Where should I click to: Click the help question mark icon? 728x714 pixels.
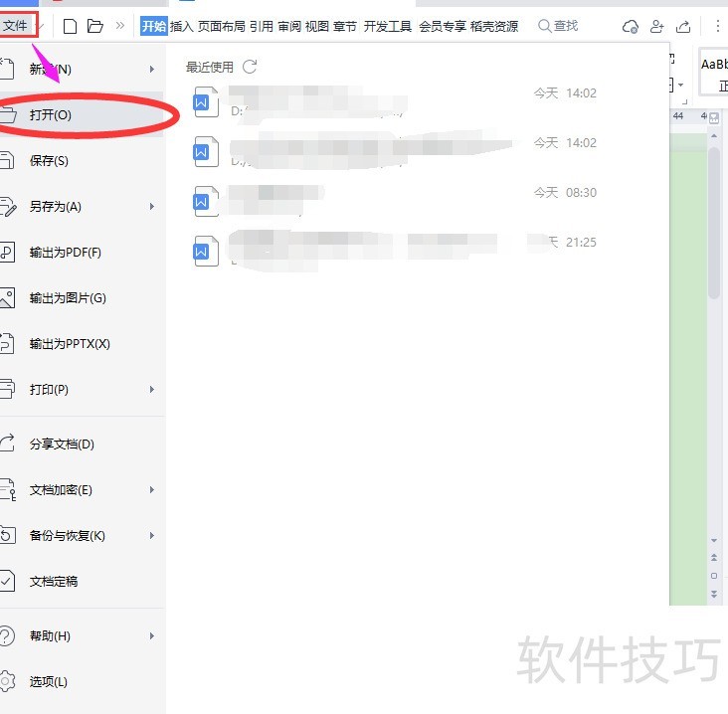click(x=7, y=635)
